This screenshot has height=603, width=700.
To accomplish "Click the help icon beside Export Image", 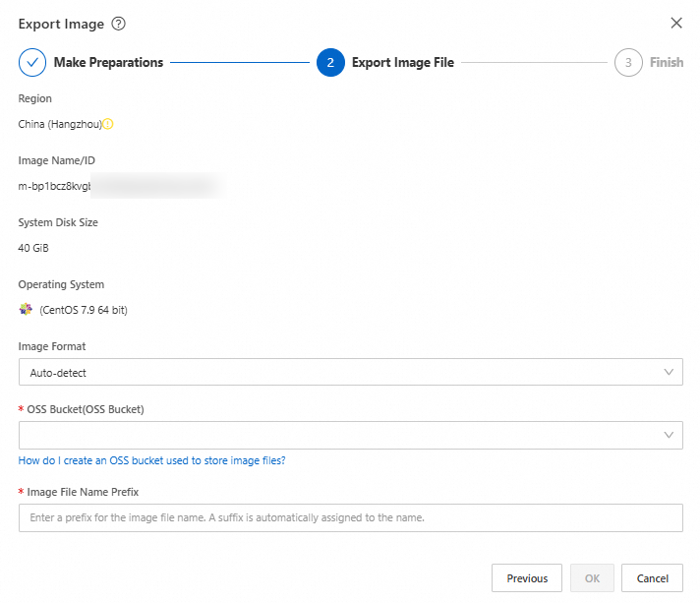I will point(119,23).
